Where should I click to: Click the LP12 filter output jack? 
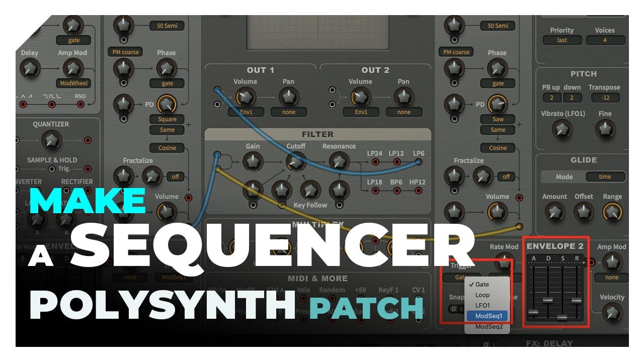(396, 162)
